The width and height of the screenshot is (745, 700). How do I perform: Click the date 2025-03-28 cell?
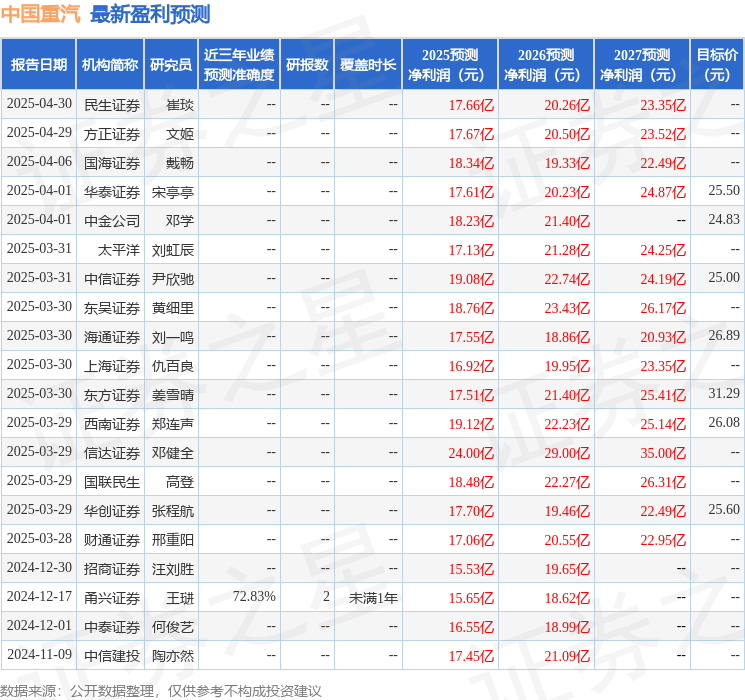coord(39,538)
